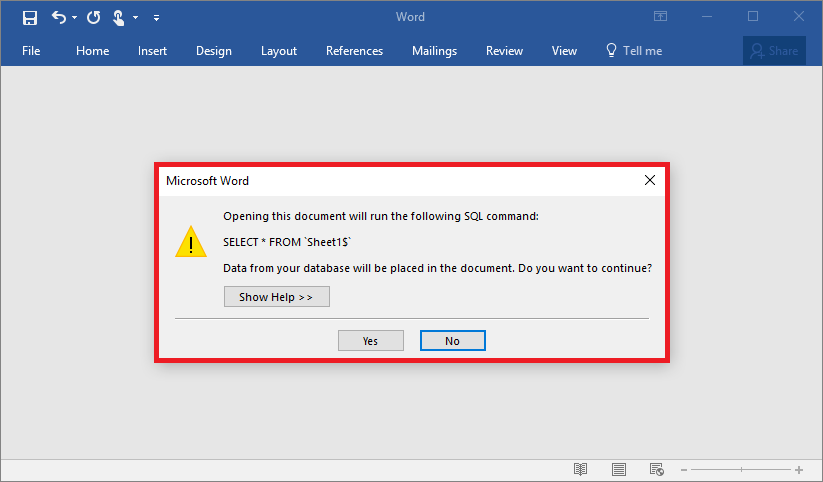This screenshot has width=823, height=482.
Task: Click Show Help >> button
Action: (277, 297)
